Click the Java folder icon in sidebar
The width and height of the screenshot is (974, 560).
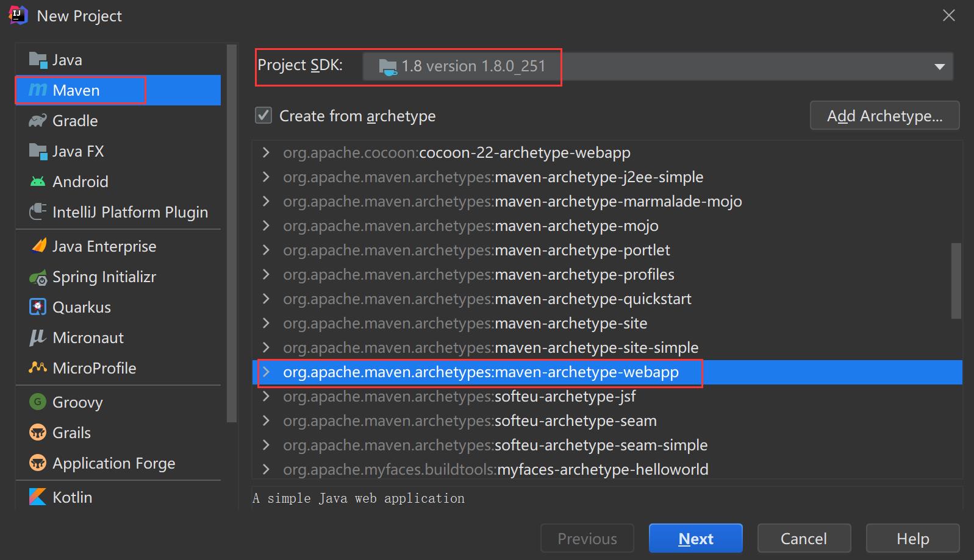pos(38,60)
